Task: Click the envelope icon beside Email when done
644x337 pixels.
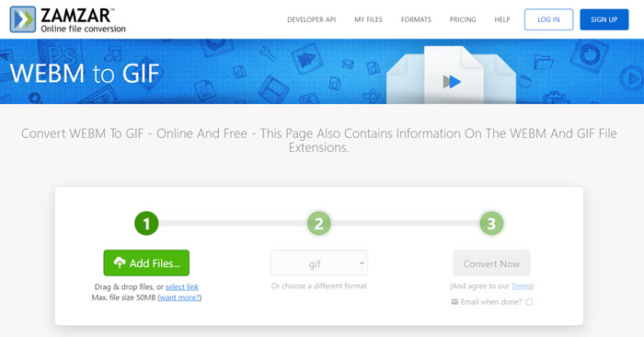Action: tap(454, 302)
